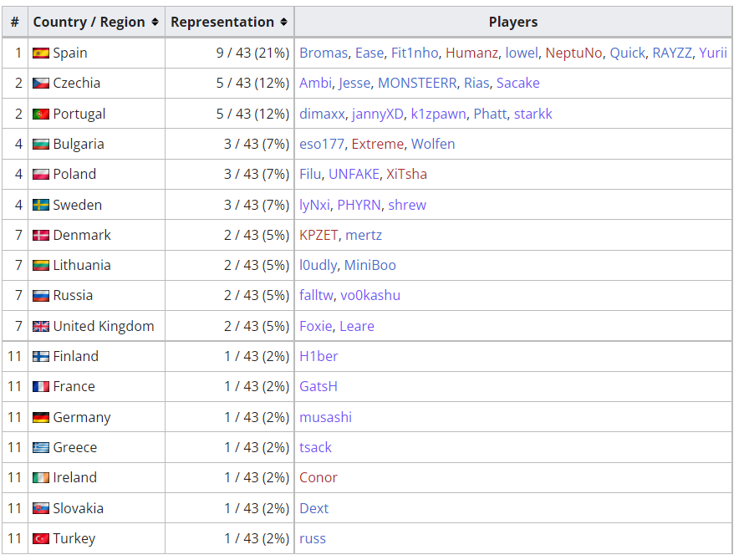The image size is (744, 560).
Task: Open player link shrew
Action: pos(407,205)
